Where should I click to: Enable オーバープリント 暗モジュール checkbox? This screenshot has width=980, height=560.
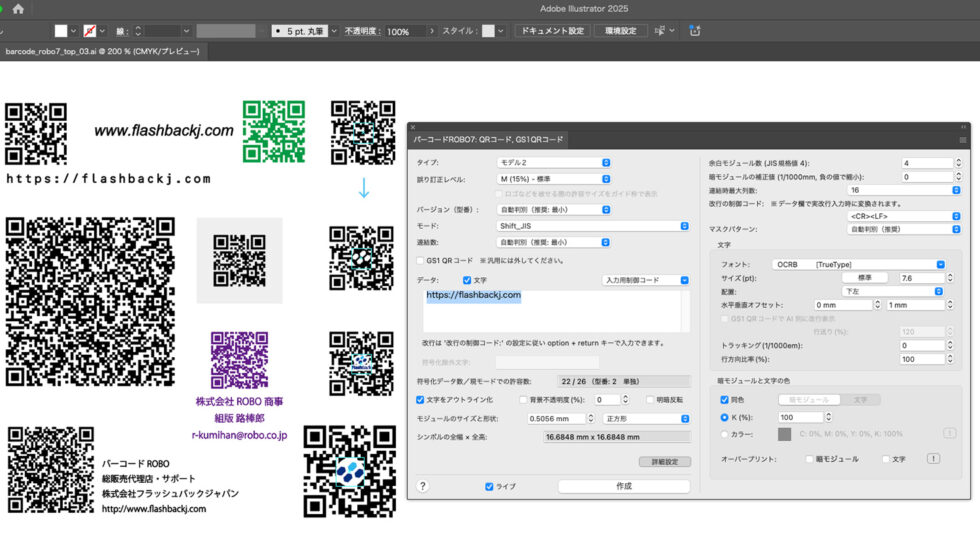(x=809, y=459)
